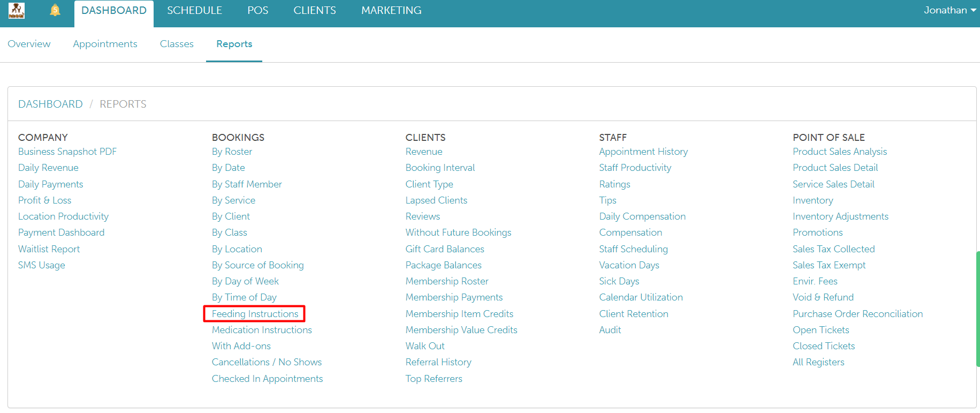Open the Void & Refund report
Viewport: 980px width, 413px height.
(823, 297)
